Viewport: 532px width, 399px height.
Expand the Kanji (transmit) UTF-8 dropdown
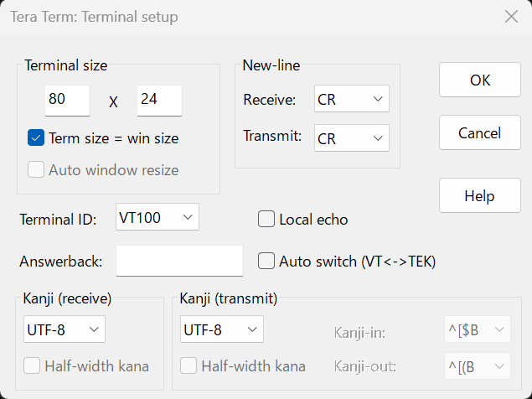(222, 329)
